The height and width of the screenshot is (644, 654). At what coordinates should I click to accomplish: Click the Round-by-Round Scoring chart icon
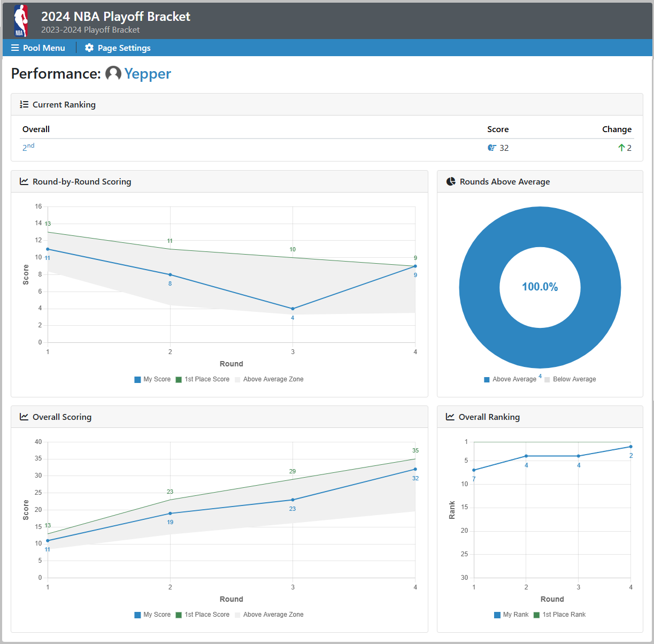click(x=24, y=181)
